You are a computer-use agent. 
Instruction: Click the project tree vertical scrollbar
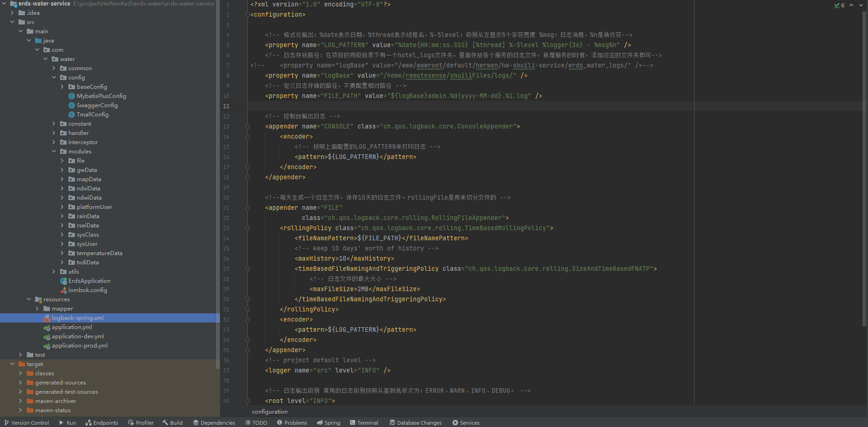click(218, 184)
